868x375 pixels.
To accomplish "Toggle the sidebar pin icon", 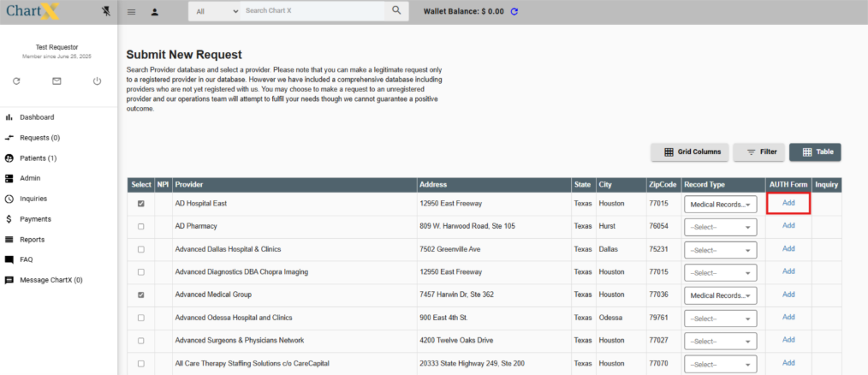I will coord(106,11).
